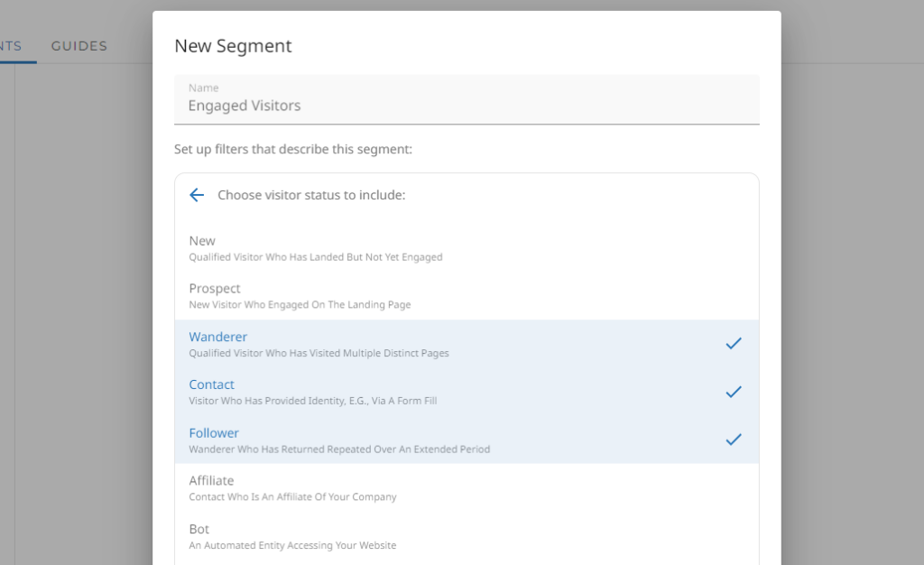Viewport: 924px width, 565px height.
Task: Include the Prospect visitor status
Action: pos(215,289)
